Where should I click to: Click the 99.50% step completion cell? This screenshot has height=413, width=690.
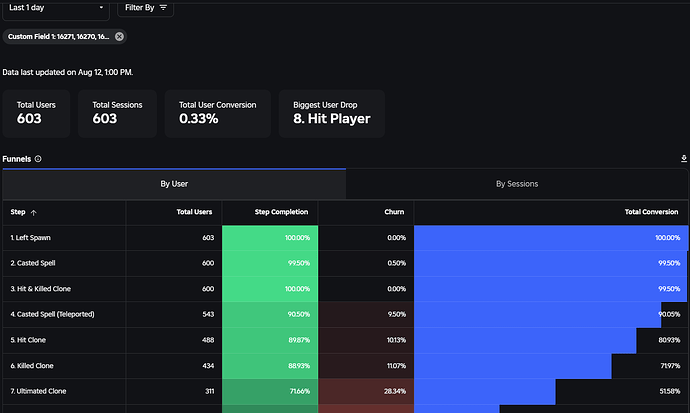pyautogui.click(x=270, y=263)
